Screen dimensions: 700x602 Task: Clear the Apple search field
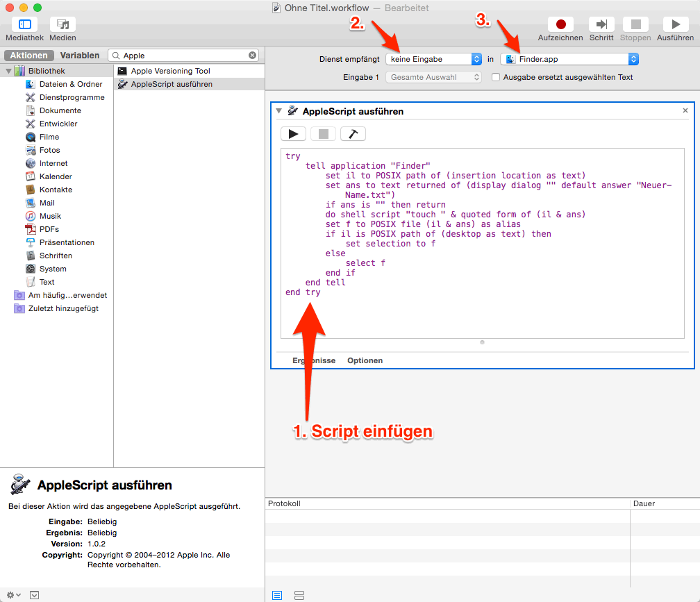pos(253,56)
